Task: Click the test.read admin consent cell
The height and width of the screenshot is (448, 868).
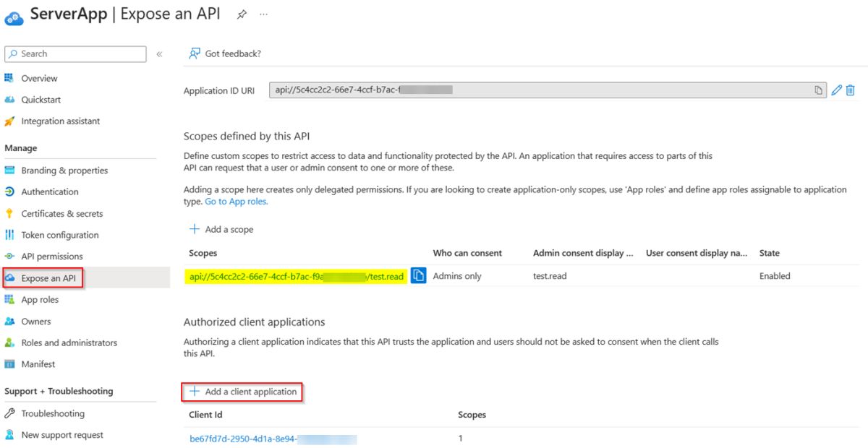Action: pyautogui.click(x=550, y=276)
